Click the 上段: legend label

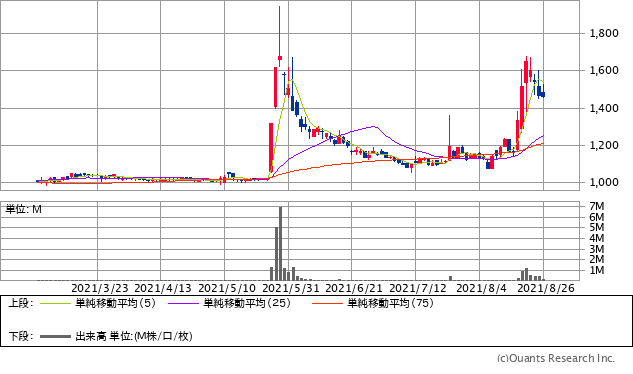[21, 303]
